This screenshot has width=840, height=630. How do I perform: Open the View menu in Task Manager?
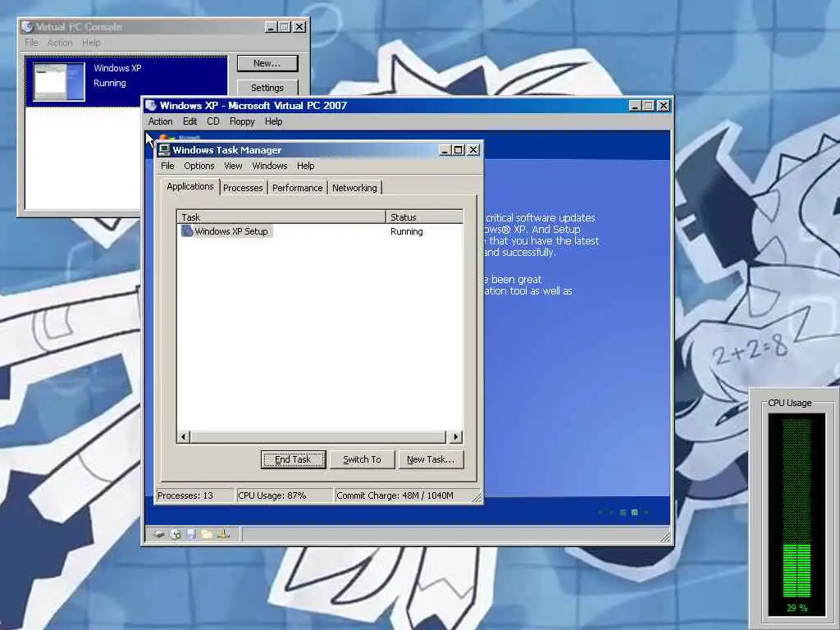tap(233, 166)
